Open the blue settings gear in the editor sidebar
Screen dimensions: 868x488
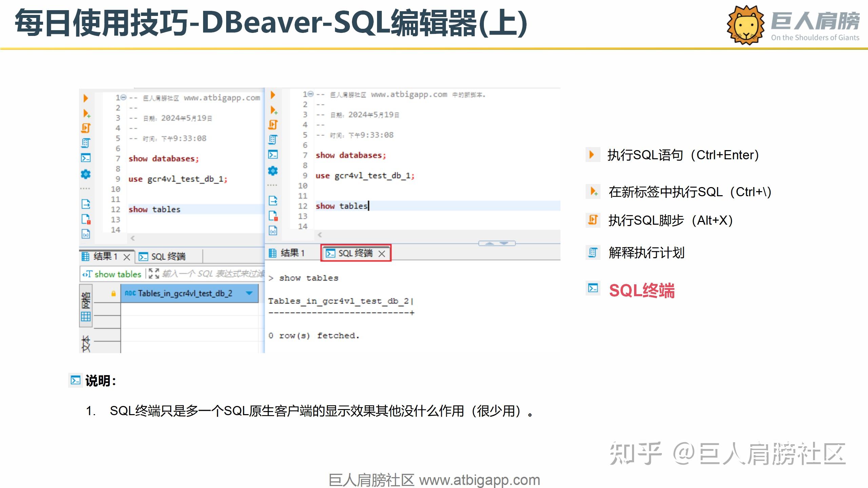click(86, 174)
